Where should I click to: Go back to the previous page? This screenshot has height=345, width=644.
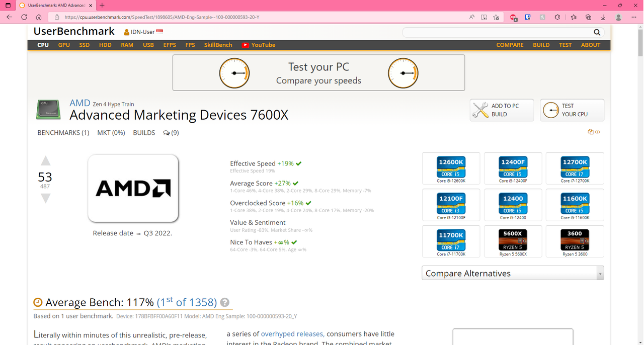pos(9,17)
